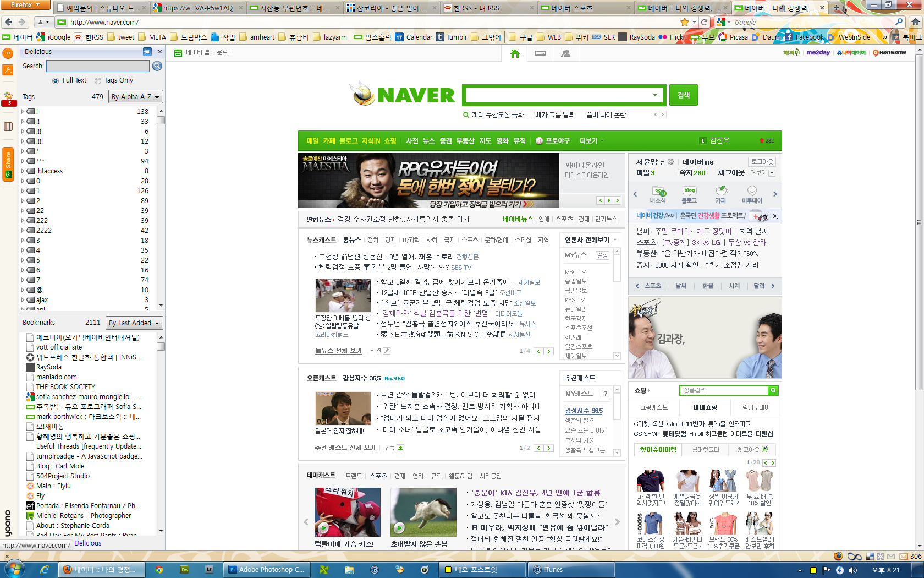Click the Tags list vertical scrollbar

coord(161,208)
